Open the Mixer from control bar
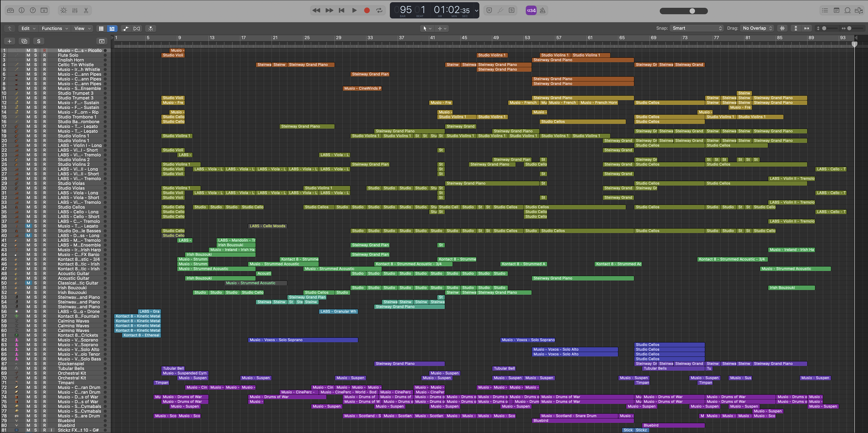This screenshot has width=868, height=433. 75,10
